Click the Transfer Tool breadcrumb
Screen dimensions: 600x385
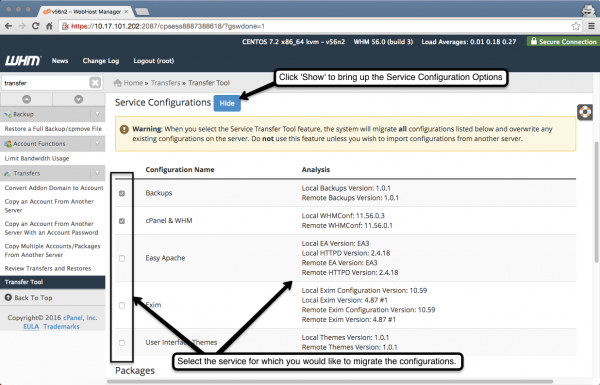tap(209, 83)
